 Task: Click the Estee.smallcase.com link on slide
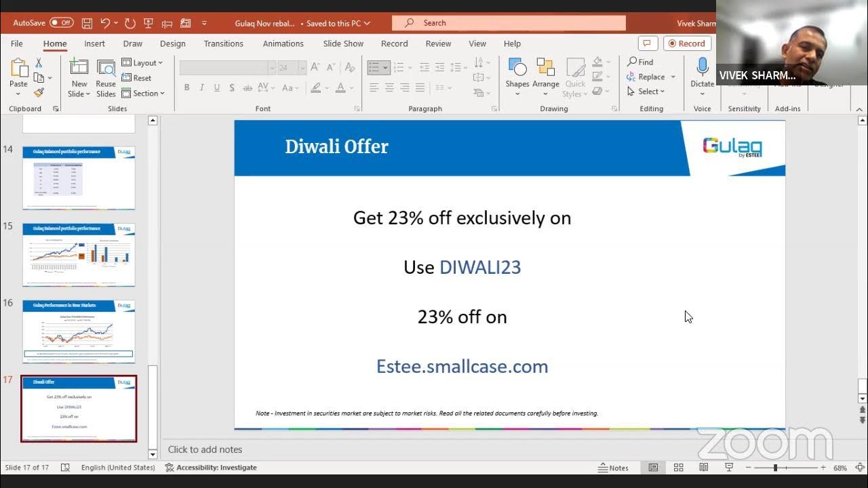pos(462,367)
